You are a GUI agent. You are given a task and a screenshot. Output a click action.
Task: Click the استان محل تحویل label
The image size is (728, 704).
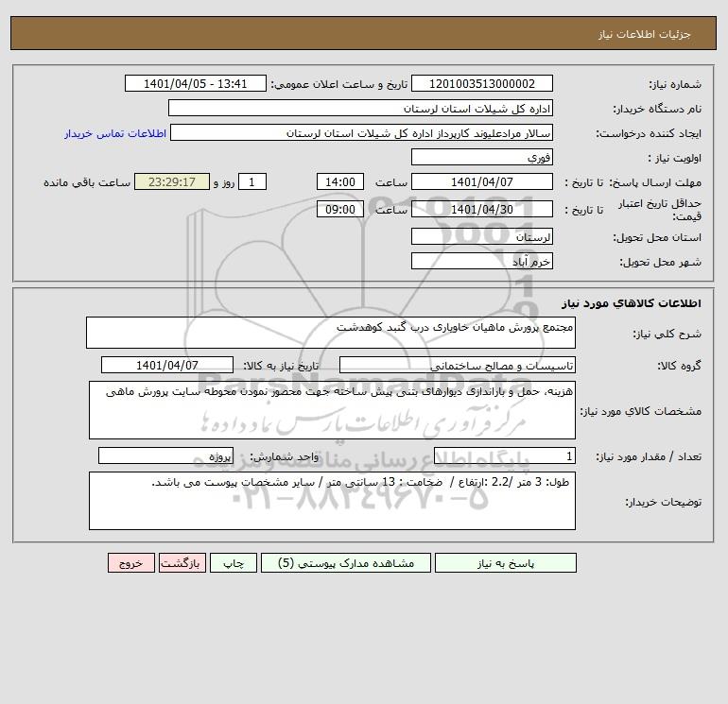pos(657,237)
